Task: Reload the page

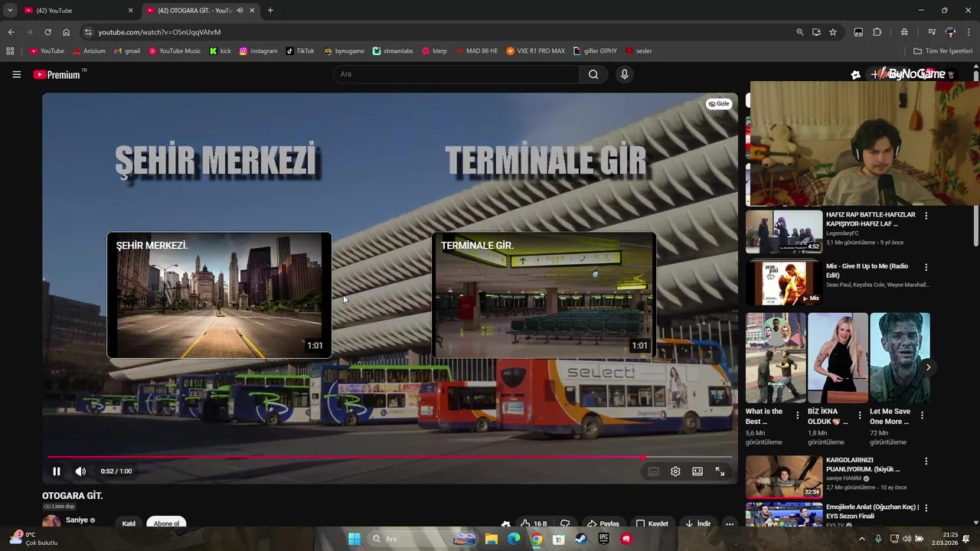Action: pos(47,32)
